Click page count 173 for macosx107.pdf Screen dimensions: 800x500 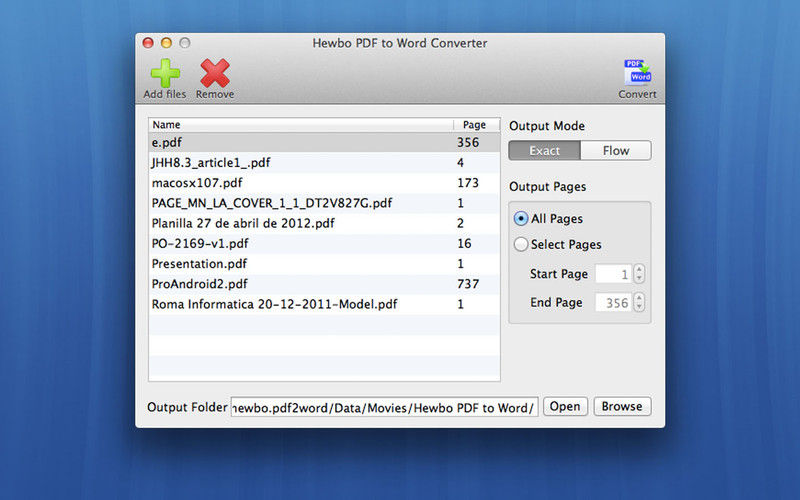pyautogui.click(x=468, y=183)
